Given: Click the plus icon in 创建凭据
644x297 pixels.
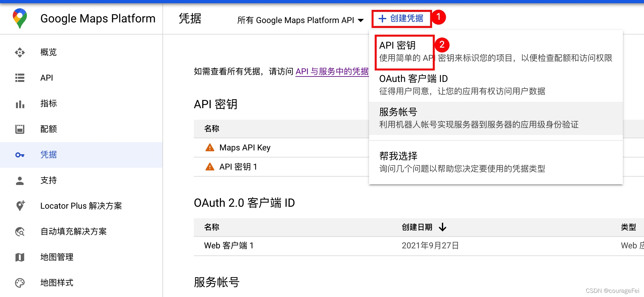Looking at the screenshot, I should coord(382,19).
